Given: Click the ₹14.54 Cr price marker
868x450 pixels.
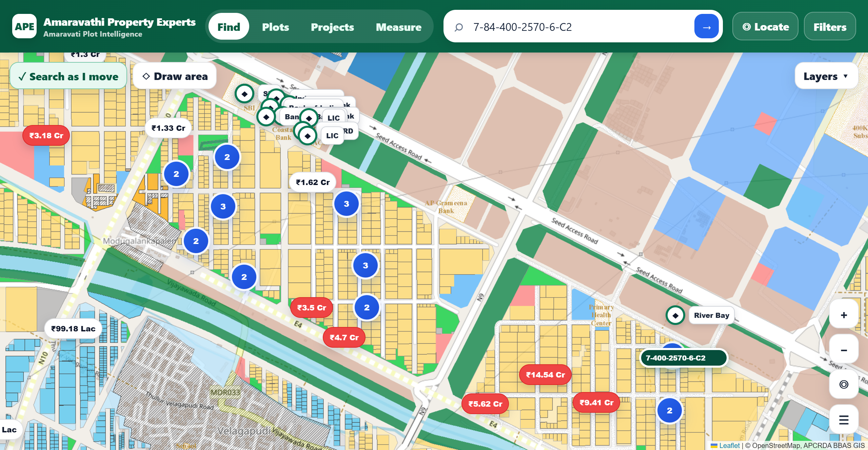Looking at the screenshot, I should (x=546, y=375).
